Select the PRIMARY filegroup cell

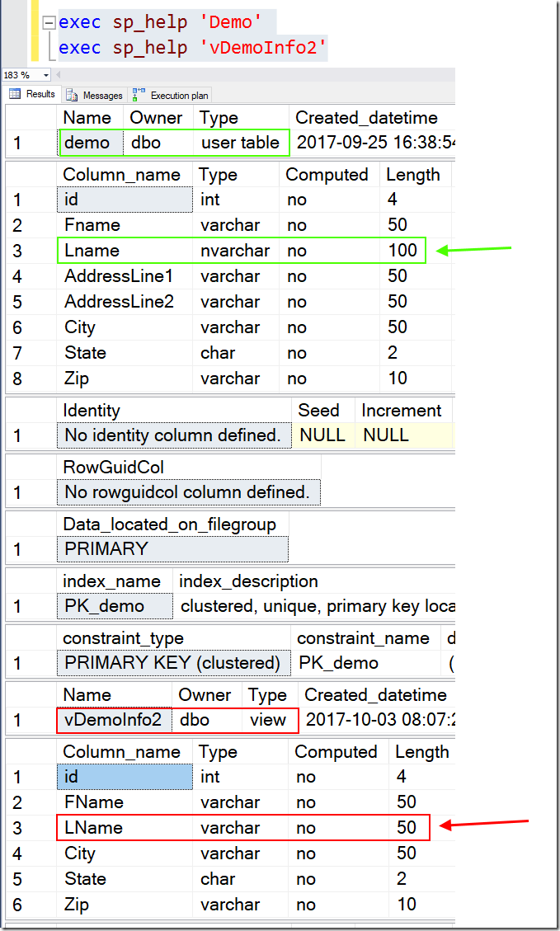(173, 548)
